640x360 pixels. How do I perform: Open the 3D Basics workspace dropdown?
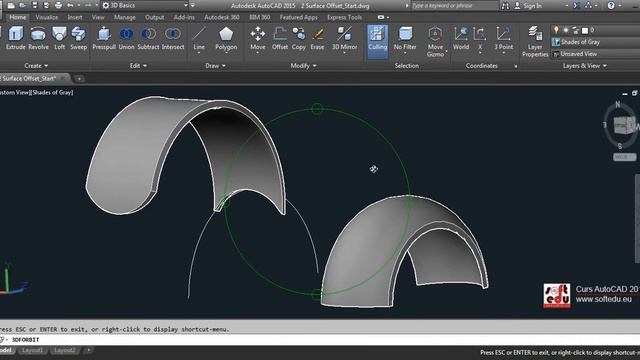[145, 5]
